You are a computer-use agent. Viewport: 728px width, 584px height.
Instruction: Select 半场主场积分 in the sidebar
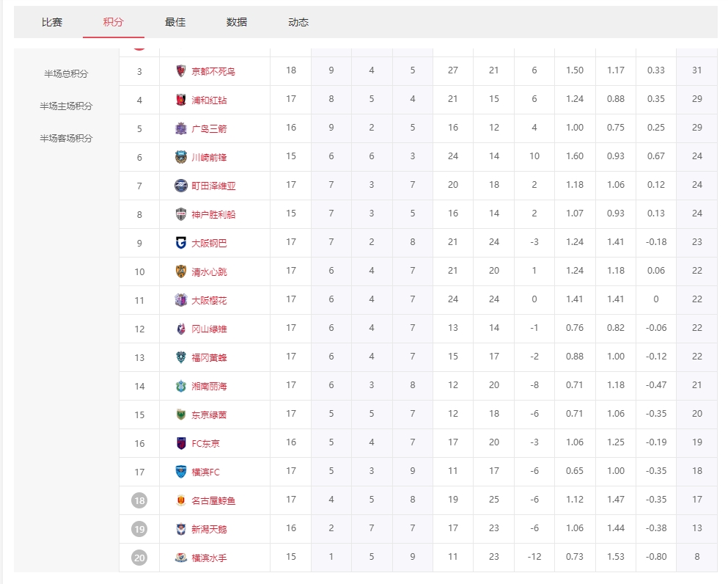pos(66,106)
